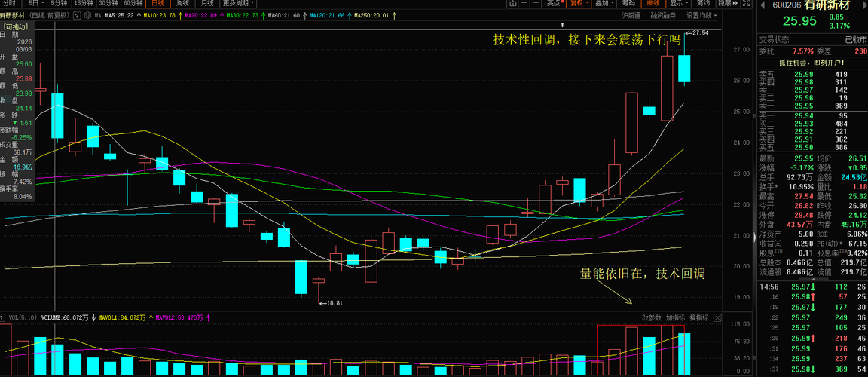
Task: Click the 买一 bid price 25.94 row
Action: pyautogui.click(x=812, y=115)
